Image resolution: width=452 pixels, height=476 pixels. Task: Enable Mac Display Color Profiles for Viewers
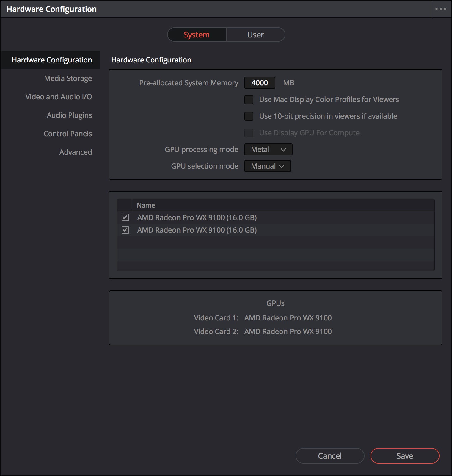click(x=249, y=100)
